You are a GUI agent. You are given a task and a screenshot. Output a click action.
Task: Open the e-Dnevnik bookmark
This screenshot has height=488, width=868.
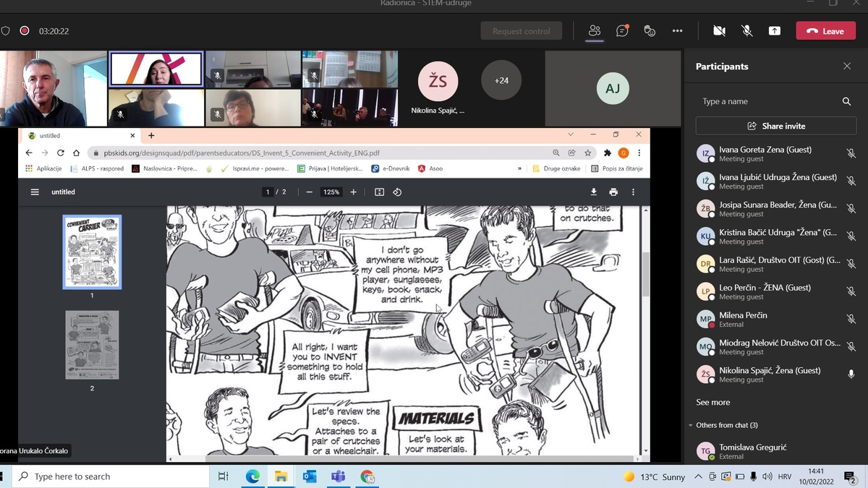[x=391, y=168]
